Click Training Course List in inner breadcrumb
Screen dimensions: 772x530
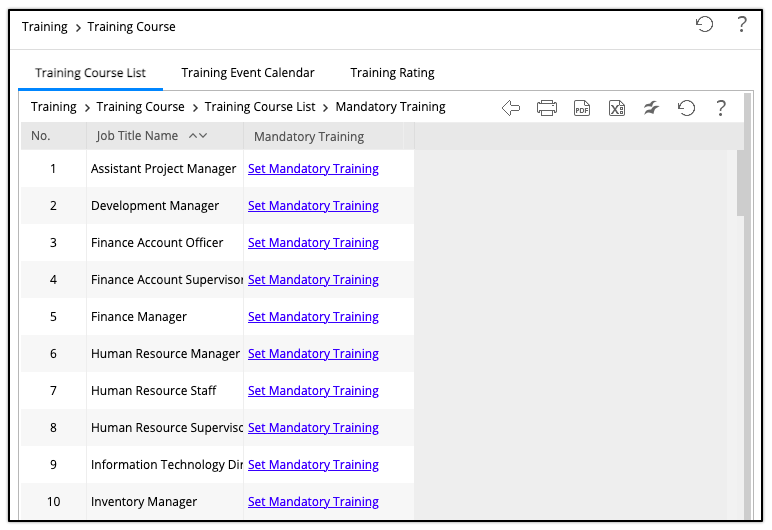260,107
